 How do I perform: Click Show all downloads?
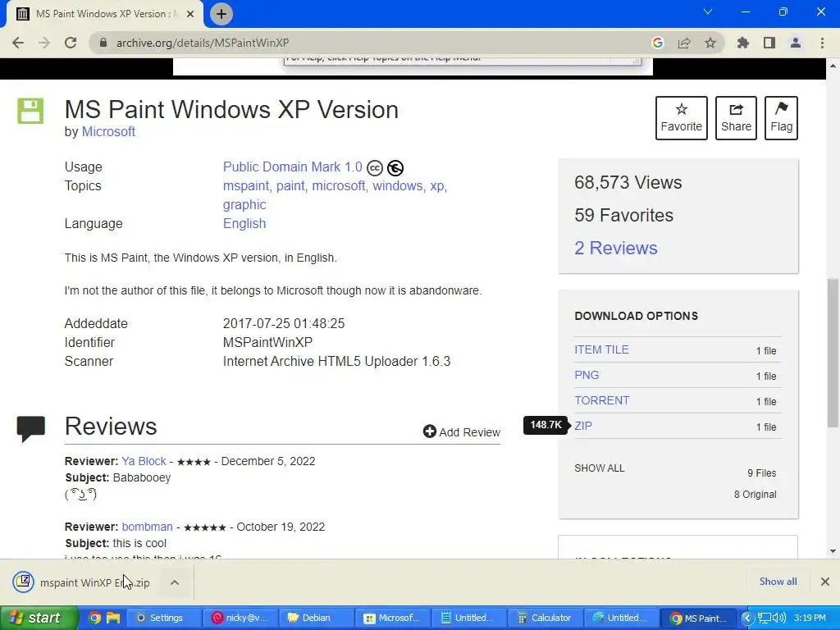(778, 582)
